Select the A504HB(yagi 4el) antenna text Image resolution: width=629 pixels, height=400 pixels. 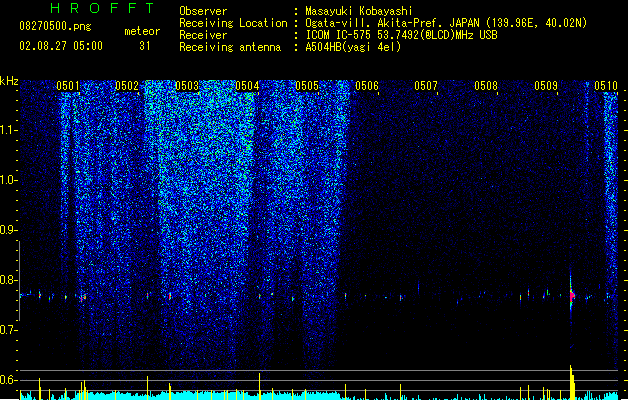pyautogui.click(x=353, y=47)
